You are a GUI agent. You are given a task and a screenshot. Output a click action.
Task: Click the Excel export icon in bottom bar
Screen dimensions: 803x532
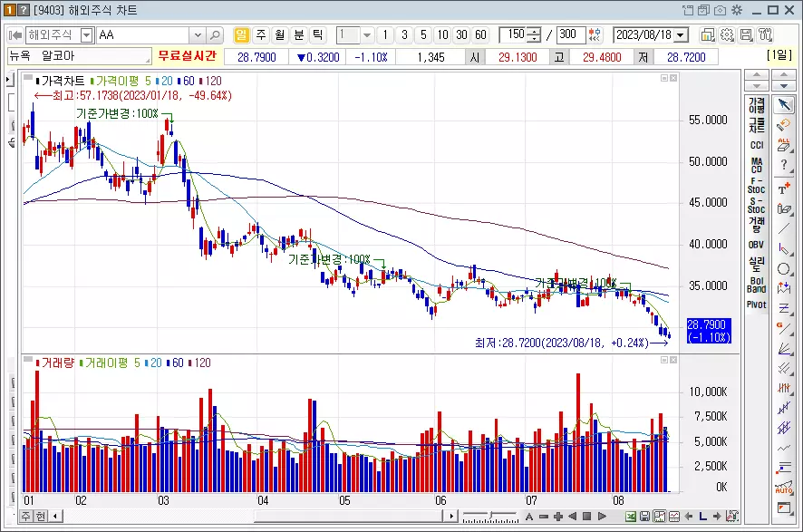[631, 516]
